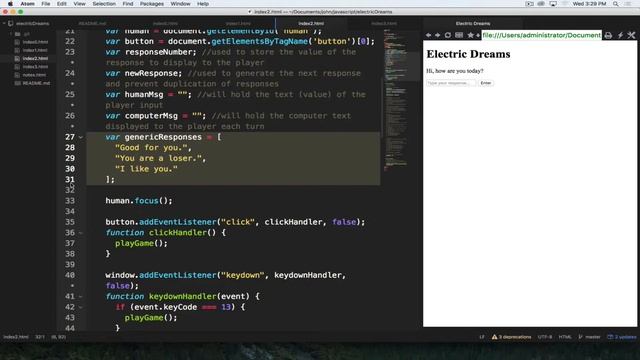Open developer tools with wrench icon
This screenshot has width=640, height=360.
pyautogui.click(x=631, y=36)
